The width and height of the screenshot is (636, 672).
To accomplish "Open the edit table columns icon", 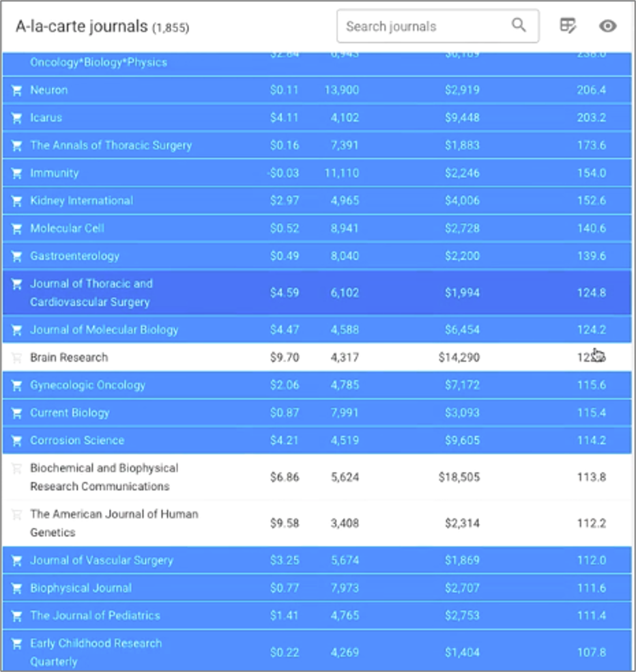I will (568, 26).
